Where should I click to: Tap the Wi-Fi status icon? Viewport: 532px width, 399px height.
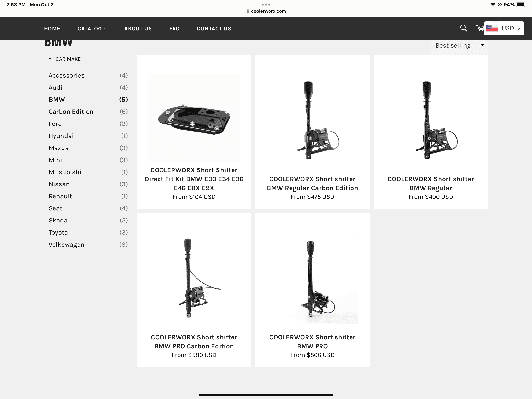click(493, 4)
